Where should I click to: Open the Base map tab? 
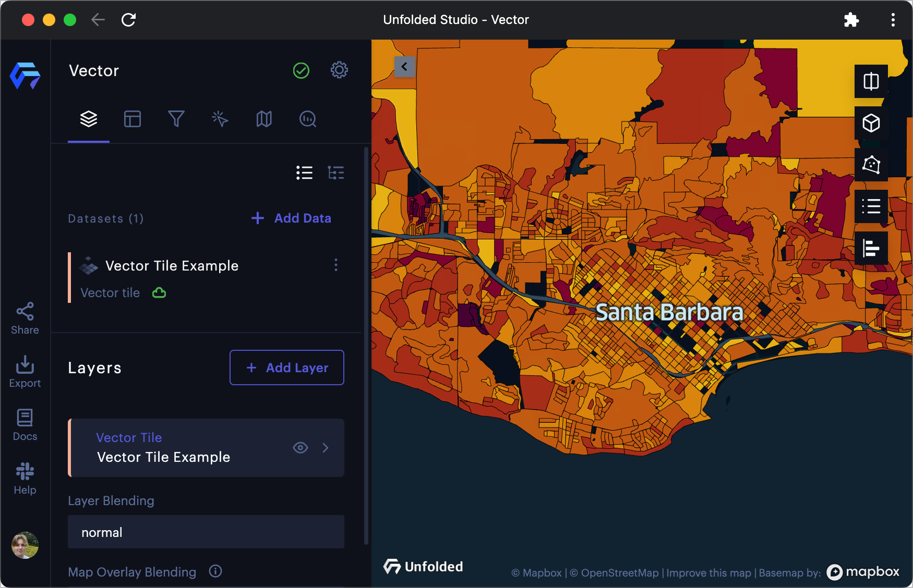tap(263, 119)
